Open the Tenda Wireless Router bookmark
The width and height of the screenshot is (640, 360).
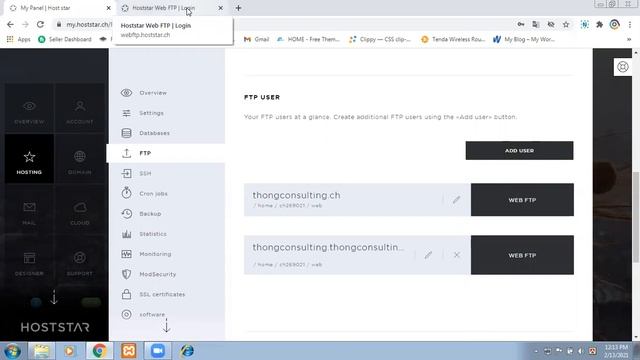pos(453,39)
